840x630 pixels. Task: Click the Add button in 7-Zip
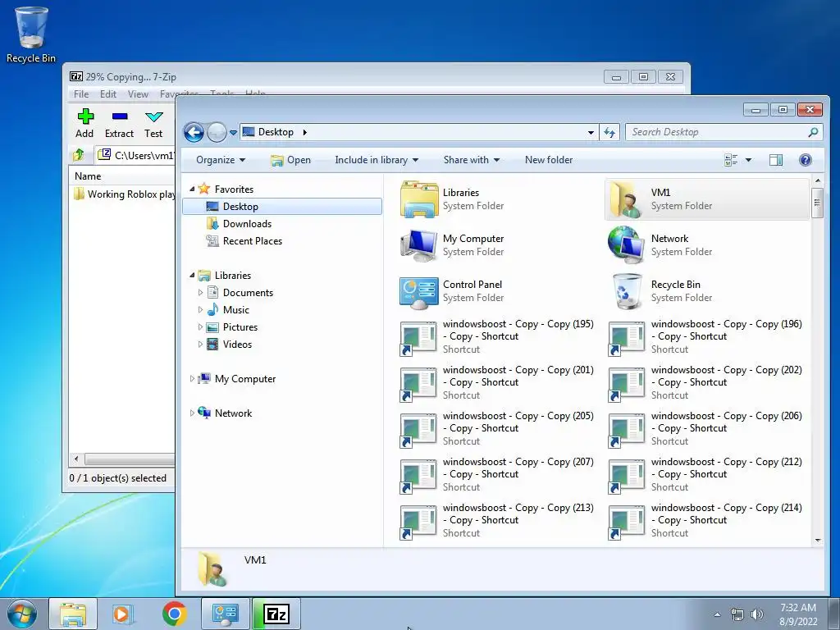84,123
